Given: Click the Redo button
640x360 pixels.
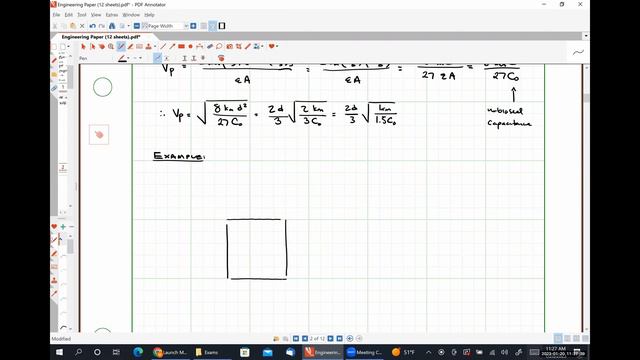Looking at the screenshot, I should (101, 26).
